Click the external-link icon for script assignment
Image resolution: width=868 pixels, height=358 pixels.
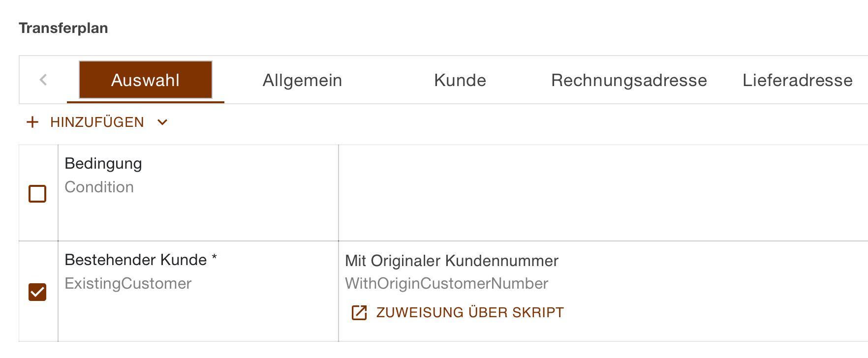coord(359,312)
